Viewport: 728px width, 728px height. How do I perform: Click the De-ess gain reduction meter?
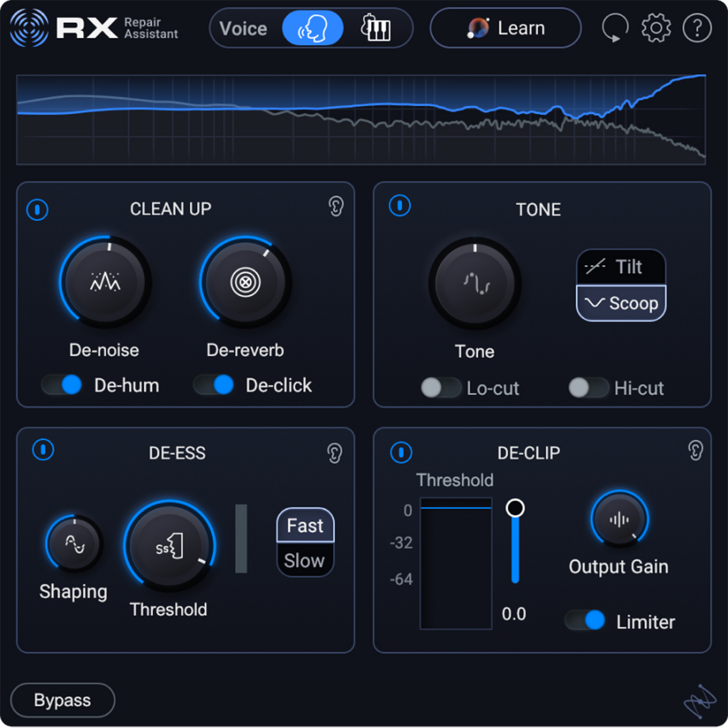(x=241, y=538)
